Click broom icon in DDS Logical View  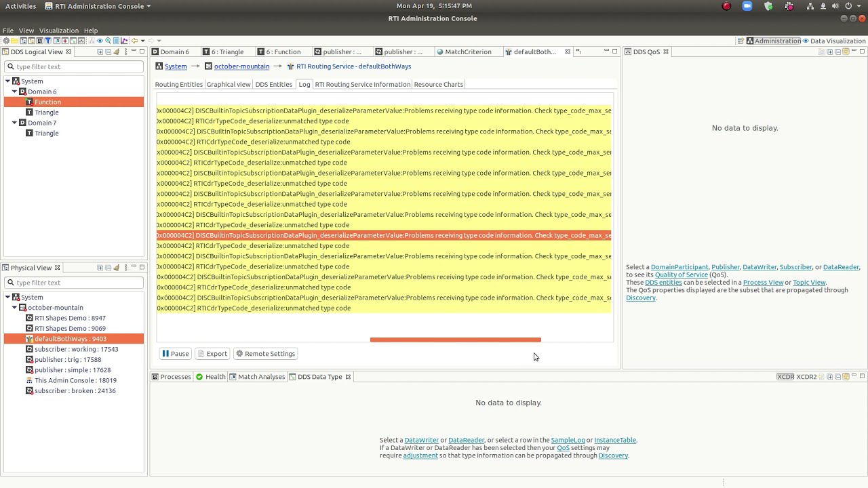tap(117, 52)
